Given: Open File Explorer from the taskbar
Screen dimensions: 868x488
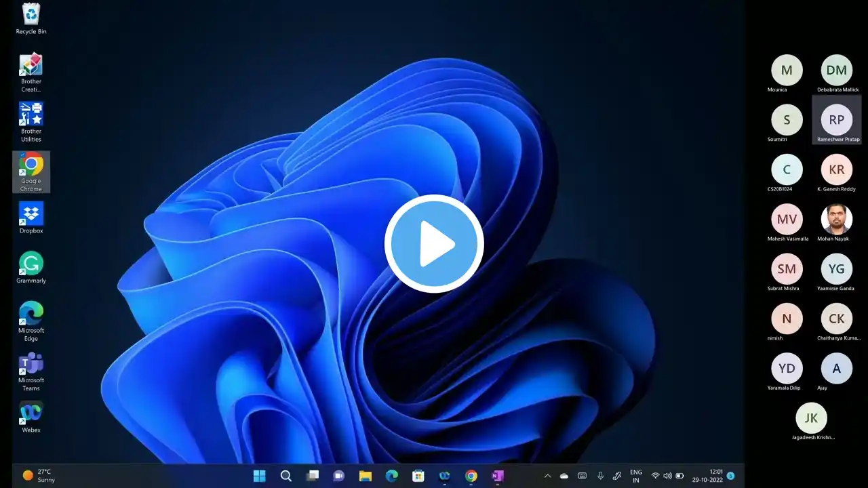Looking at the screenshot, I should click(366, 476).
